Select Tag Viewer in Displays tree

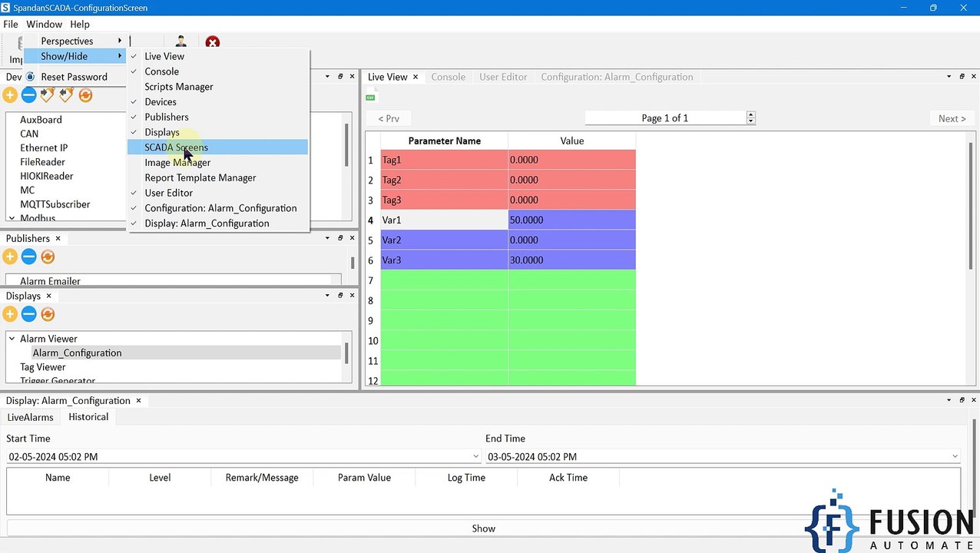pyautogui.click(x=43, y=367)
